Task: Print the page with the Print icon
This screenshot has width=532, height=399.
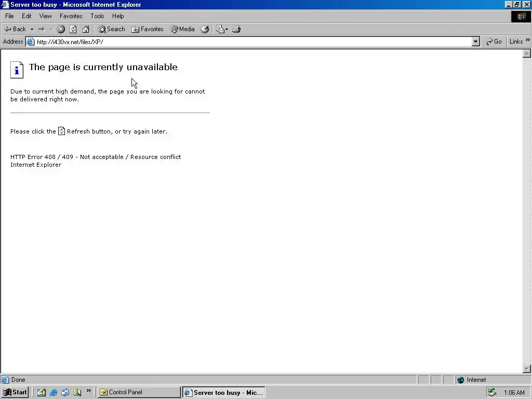Action: 236,29
